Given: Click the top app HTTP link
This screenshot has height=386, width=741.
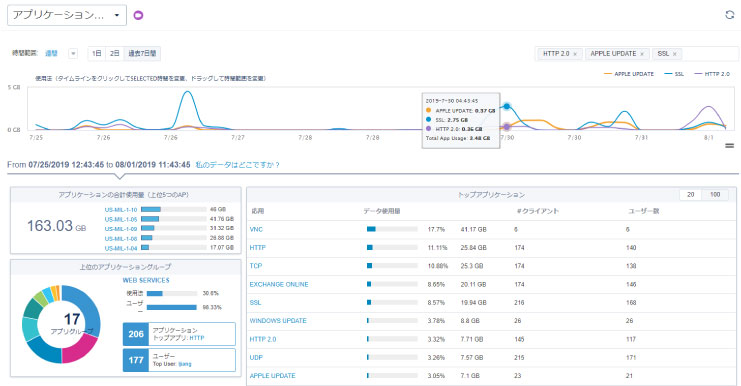Looking at the screenshot, I should (x=197, y=338).
